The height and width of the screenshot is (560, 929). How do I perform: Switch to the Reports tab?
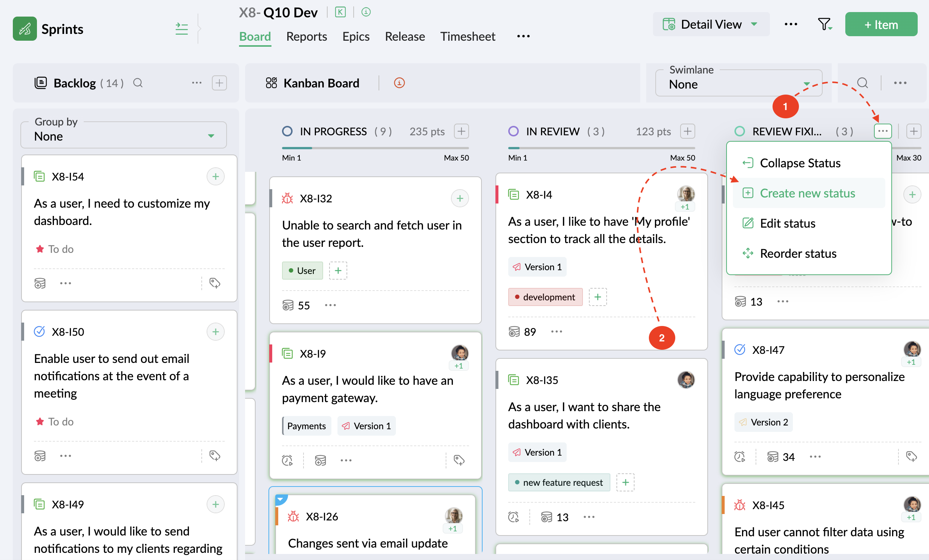click(307, 37)
